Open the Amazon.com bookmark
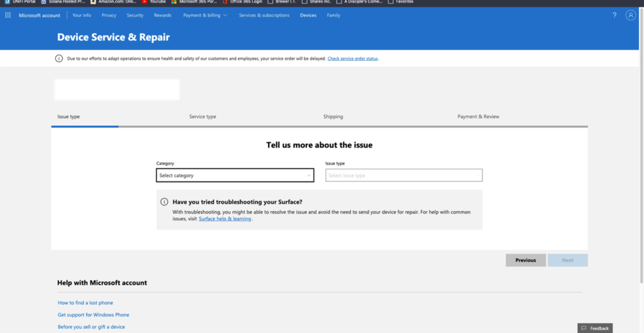The height and width of the screenshot is (333, 644). [113, 2]
